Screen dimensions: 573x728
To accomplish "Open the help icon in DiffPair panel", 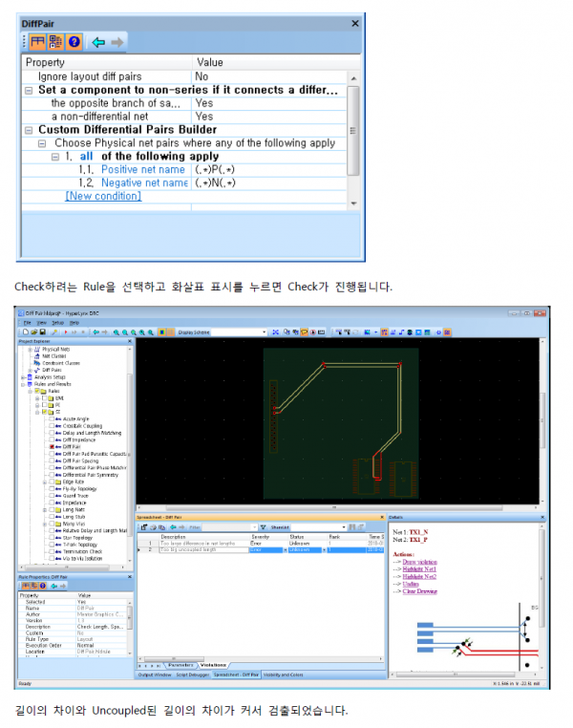I will 74,42.
